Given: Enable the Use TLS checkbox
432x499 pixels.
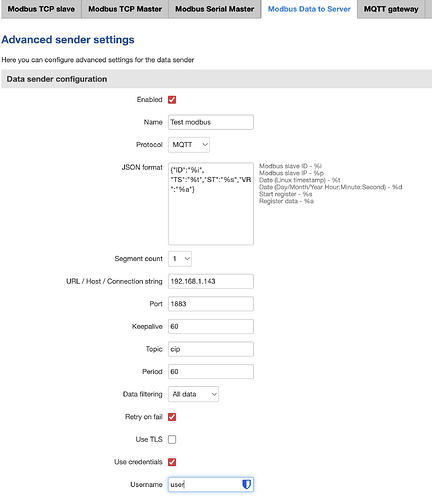Looking at the screenshot, I should click(172, 440).
